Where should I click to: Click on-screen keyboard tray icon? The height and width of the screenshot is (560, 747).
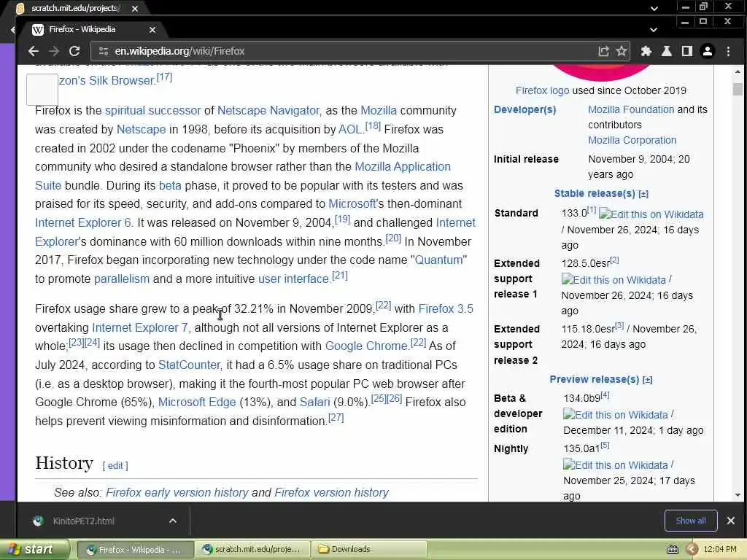672,550
